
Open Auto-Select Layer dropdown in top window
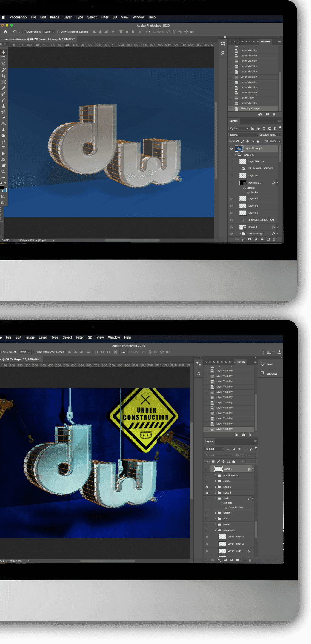tap(49, 32)
